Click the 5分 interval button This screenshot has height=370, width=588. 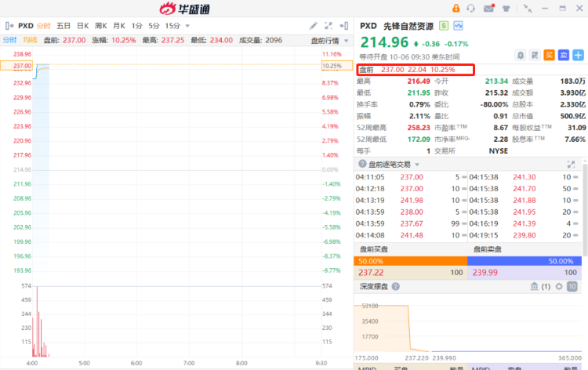(x=154, y=26)
